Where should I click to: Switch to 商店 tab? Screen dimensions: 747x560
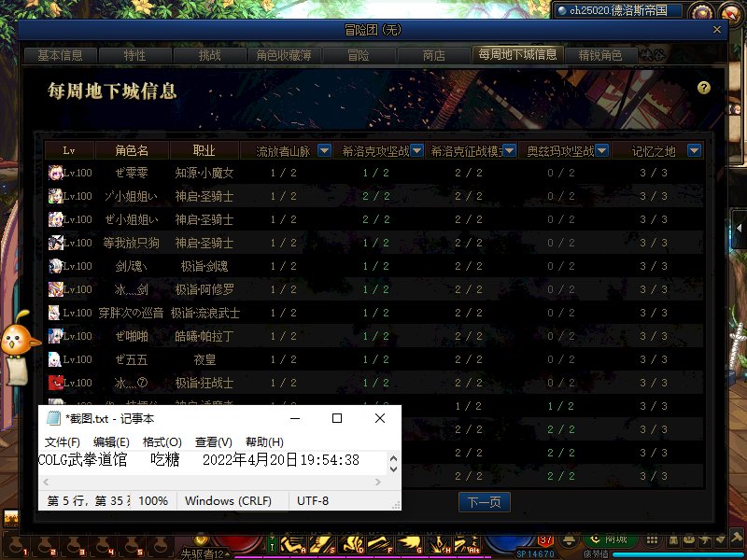pos(433,55)
